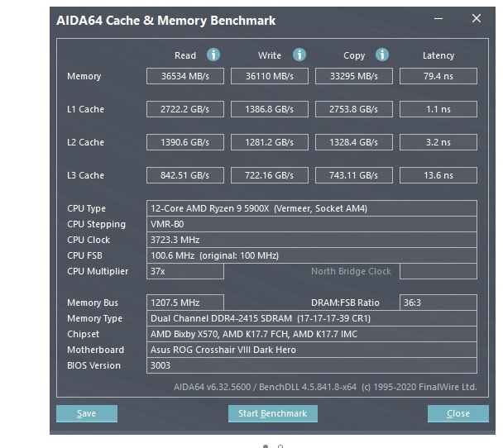Select the L2 Cache Write value
This screenshot has height=448, width=503.
tap(270, 142)
